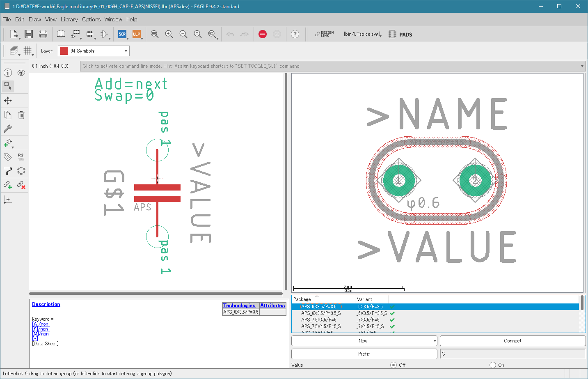Expand the New variant dropdown arrow
588x379 pixels.
pos(435,341)
